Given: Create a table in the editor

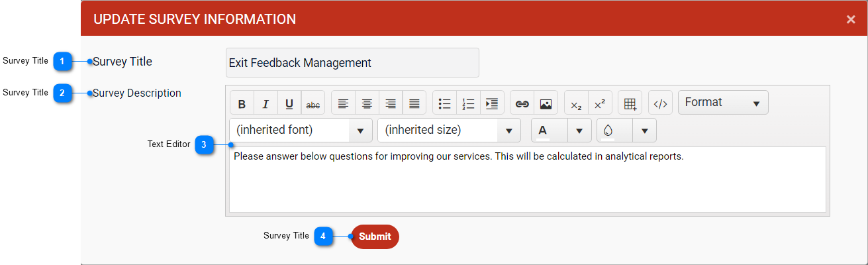Looking at the screenshot, I should coord(630,103).
